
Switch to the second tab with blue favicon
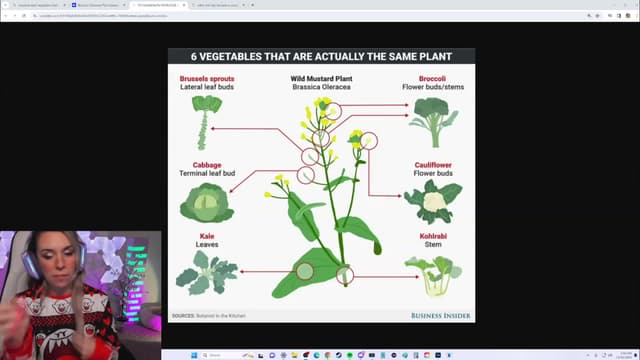98,5
